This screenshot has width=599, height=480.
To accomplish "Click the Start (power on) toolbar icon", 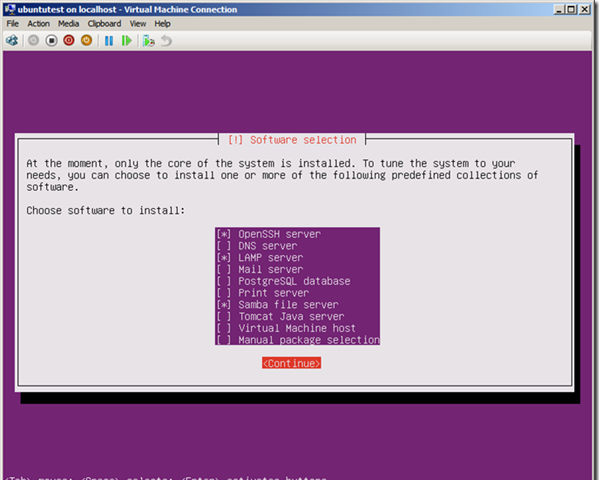I will coord(34,41).
